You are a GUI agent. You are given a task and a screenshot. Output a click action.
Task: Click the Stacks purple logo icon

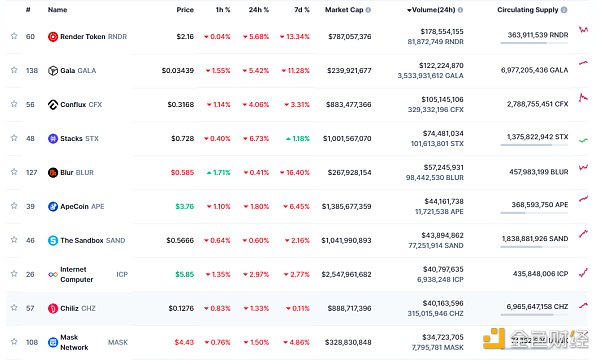coord(53,138)
